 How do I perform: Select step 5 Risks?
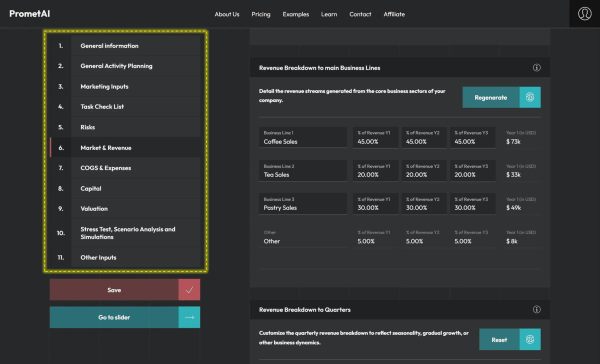pyautogui.click(x=125, y=127)
